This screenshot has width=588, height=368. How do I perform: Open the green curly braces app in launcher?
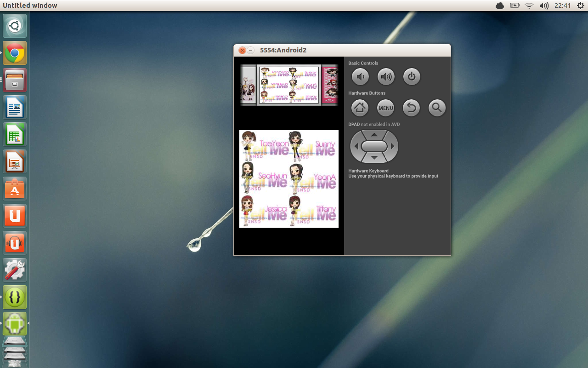(x=15, y=297)
